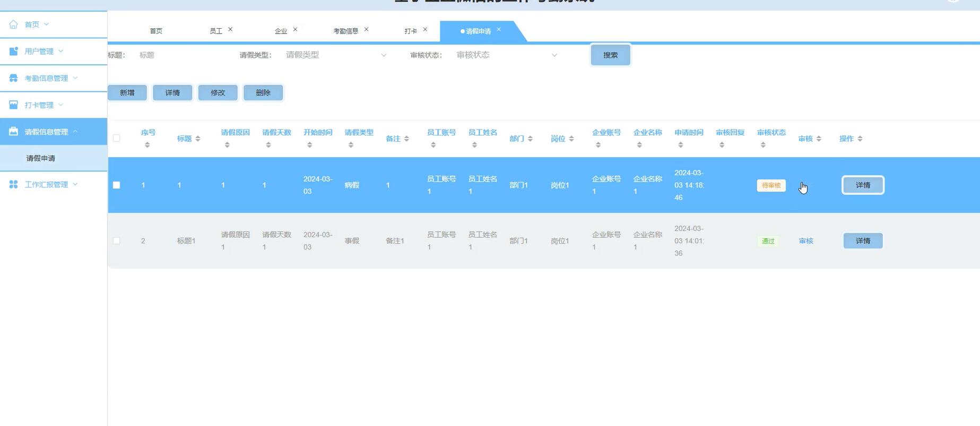Sort by 审核回复 column arrows

[722, 145]
